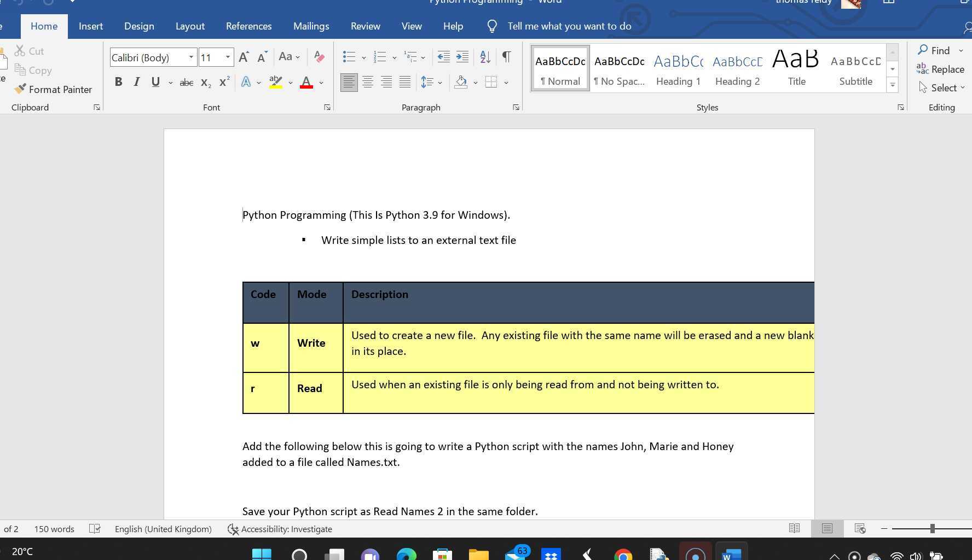Click the Sort A to Z icon
972x560 pixels.
pos(485,57)
